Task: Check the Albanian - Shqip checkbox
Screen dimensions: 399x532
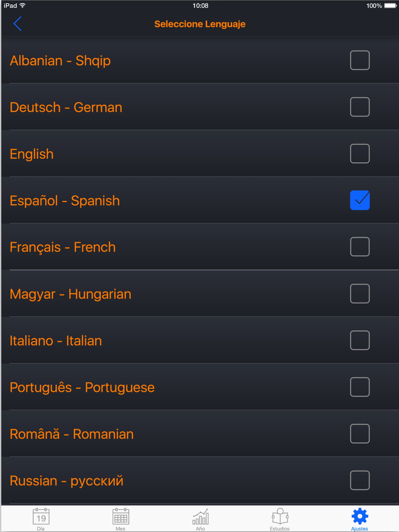Action: pos(359,60)
